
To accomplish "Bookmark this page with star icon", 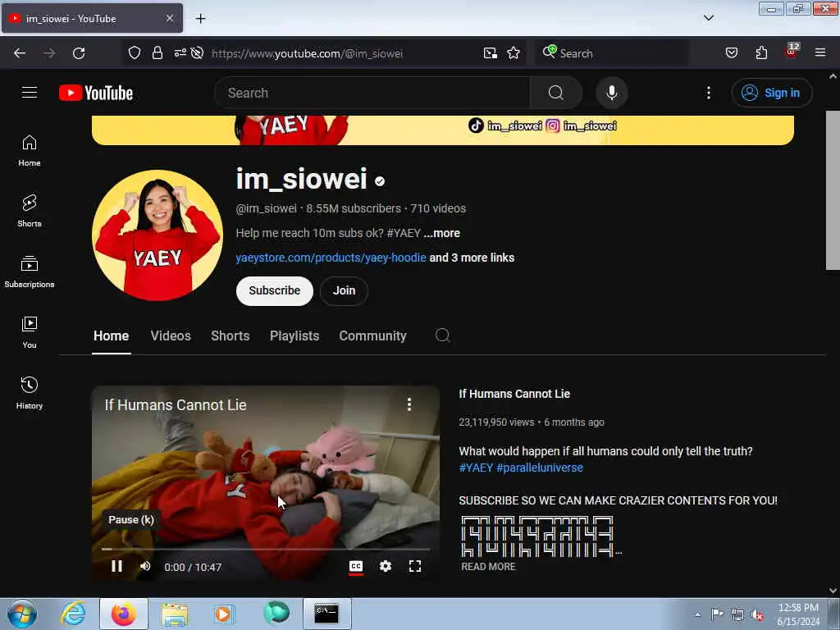I will point(514,52).
